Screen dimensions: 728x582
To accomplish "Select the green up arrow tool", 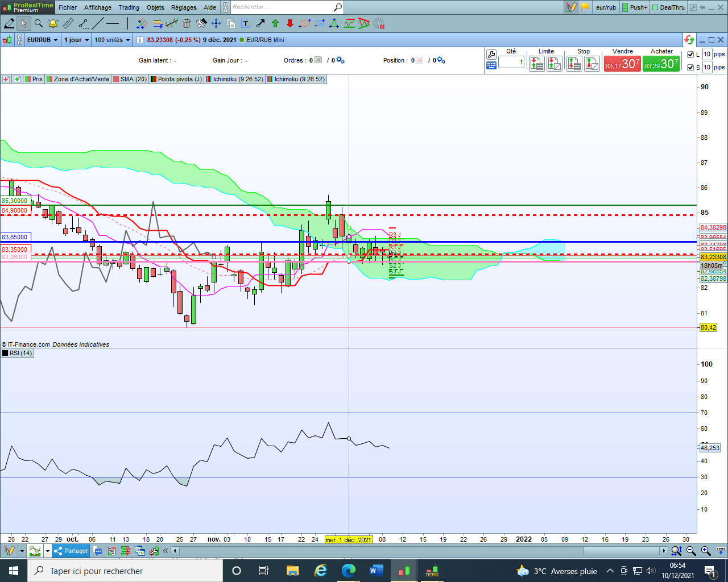I will (x=275, y=23).
